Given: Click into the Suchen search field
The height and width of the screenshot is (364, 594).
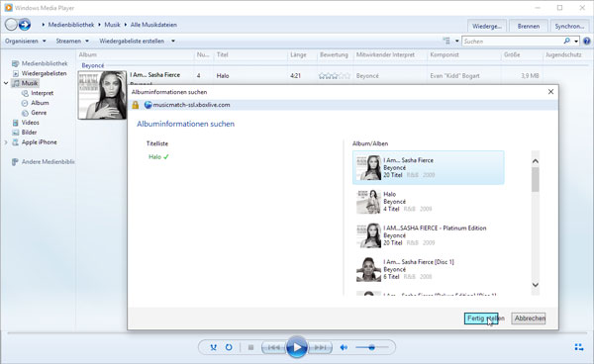Looking at the screenshot, I should pyautogui.click(x=512, y=41).
